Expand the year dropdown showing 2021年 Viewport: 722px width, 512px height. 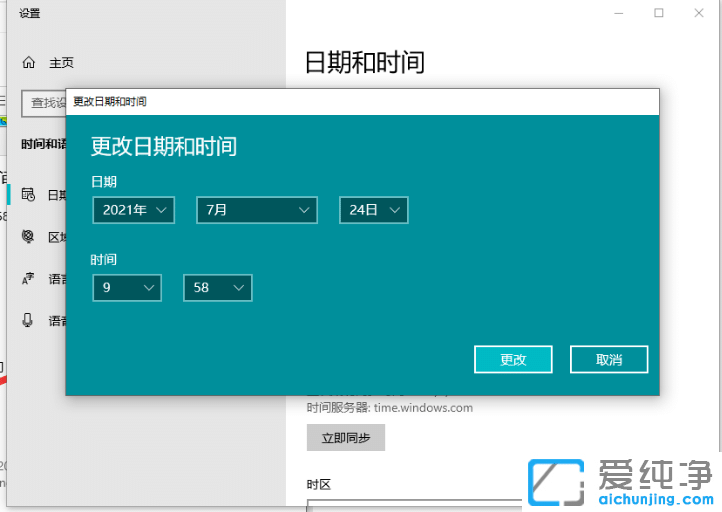point(133,210)
